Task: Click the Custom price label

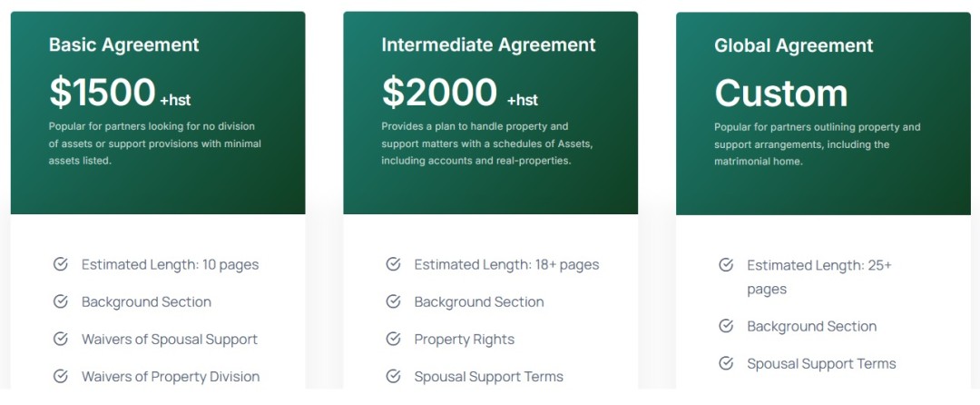Action: 780,94
